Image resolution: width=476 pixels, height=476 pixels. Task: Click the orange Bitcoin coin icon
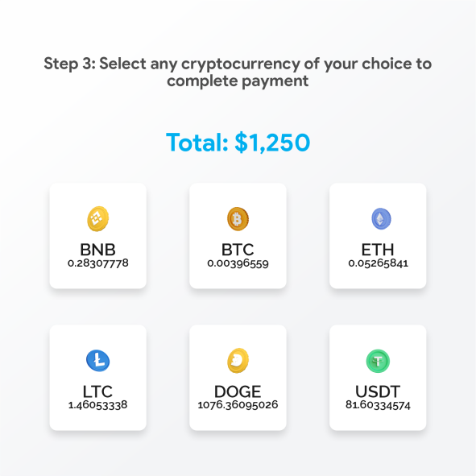click(x=238, y=218)
